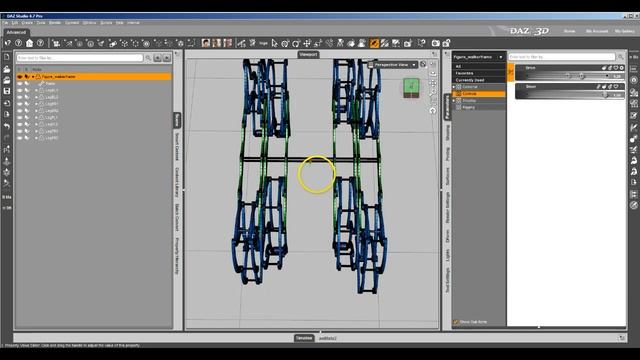Click the draw style sphere icon beside Perspective View
Viewport: 640px width, 360px height.
(423, 64)
